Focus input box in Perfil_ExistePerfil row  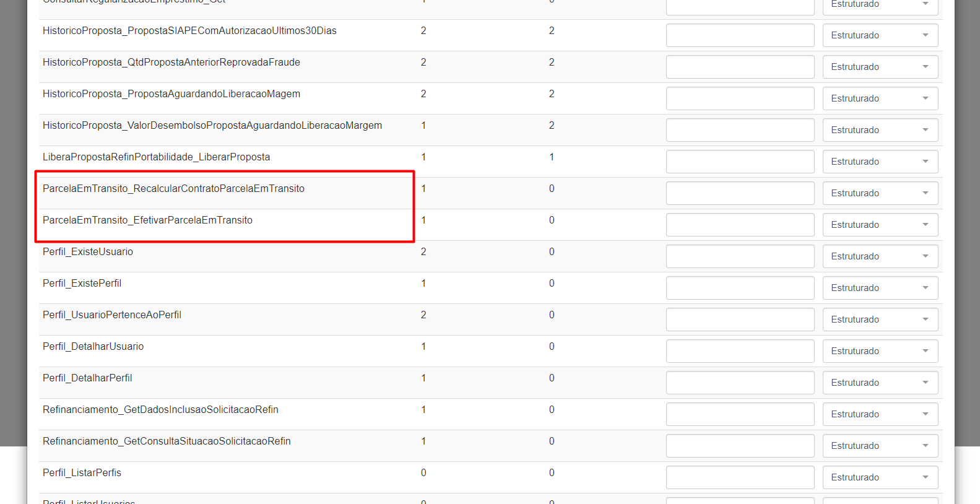tap(740, 288)
